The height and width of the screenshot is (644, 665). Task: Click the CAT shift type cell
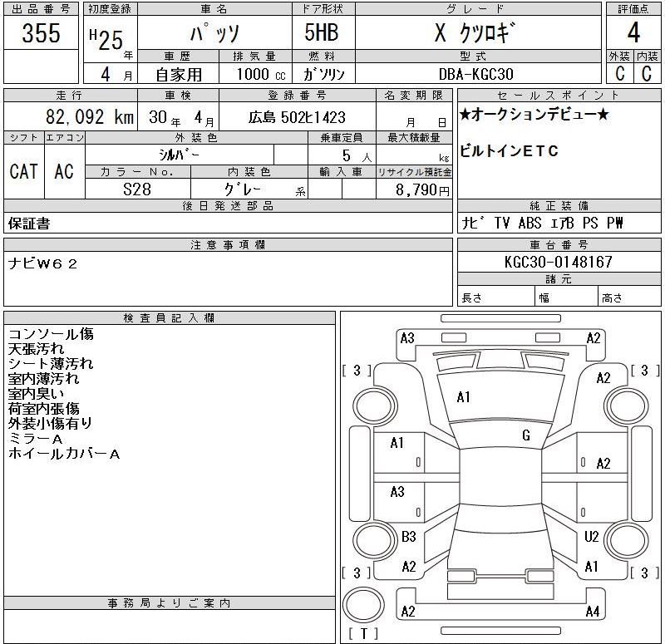click(x=23, y=172)
